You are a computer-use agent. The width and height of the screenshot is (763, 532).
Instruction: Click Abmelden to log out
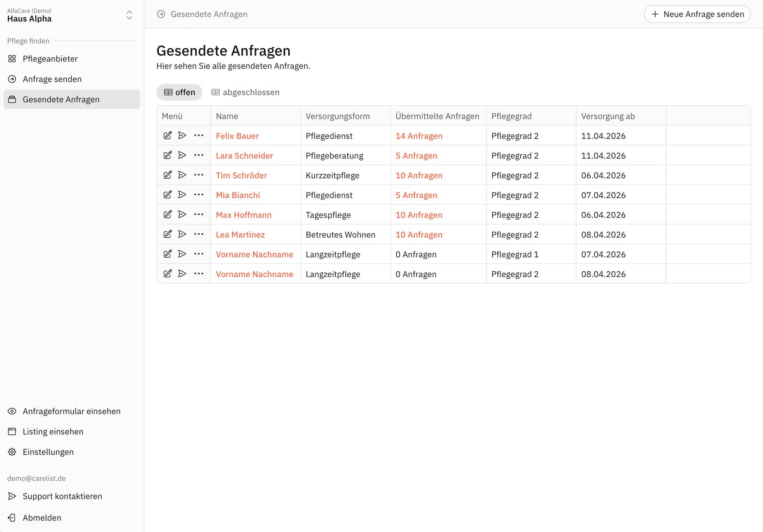pos(42,518)
